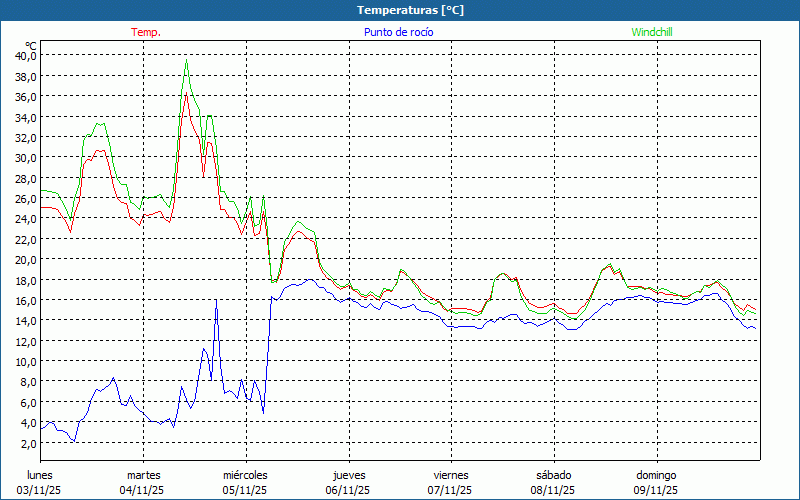The image size is (800, 500).
Task: Click the Temperaturas [°C] chart title
Action: coord(410,10)
